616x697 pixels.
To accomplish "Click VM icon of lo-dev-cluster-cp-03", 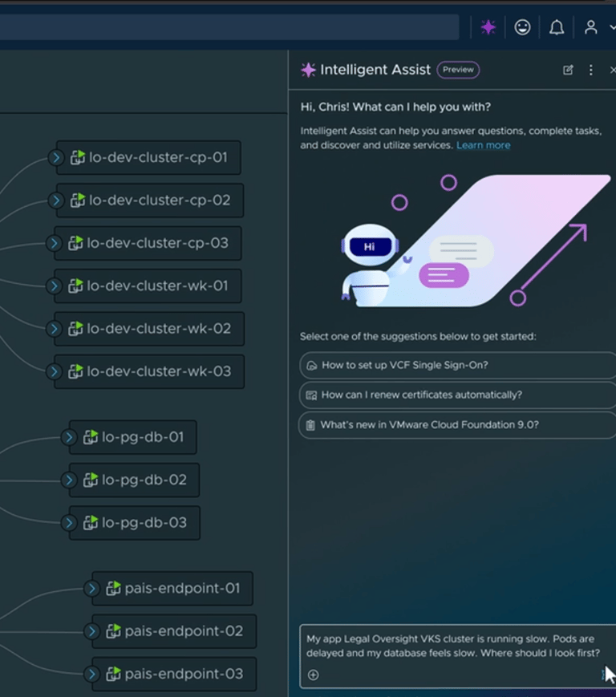I will click(75, 243).
